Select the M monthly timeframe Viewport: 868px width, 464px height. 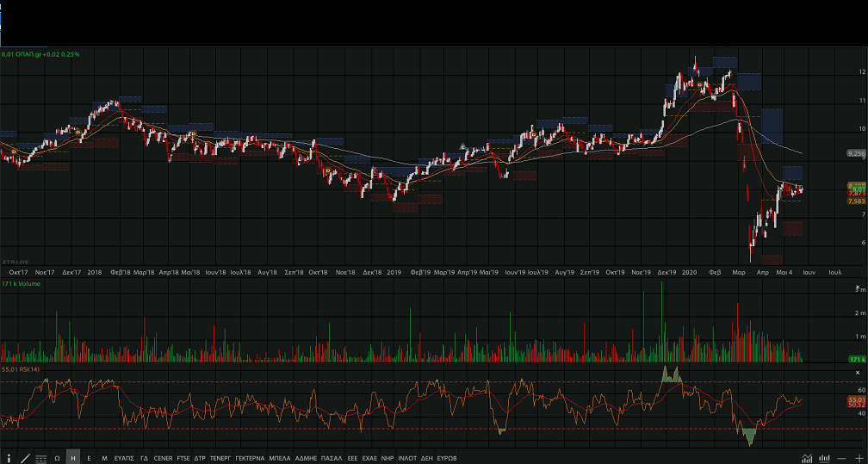pos(104,458)
